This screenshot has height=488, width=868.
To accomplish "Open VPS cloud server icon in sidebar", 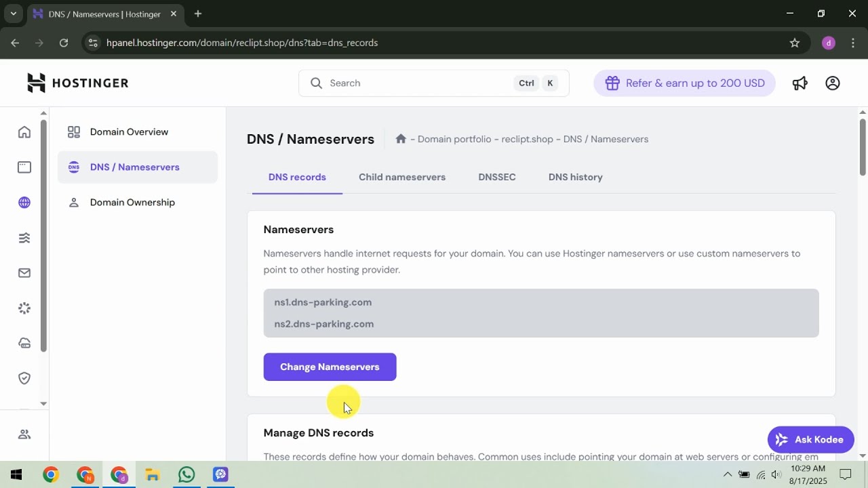I will 24,343.
